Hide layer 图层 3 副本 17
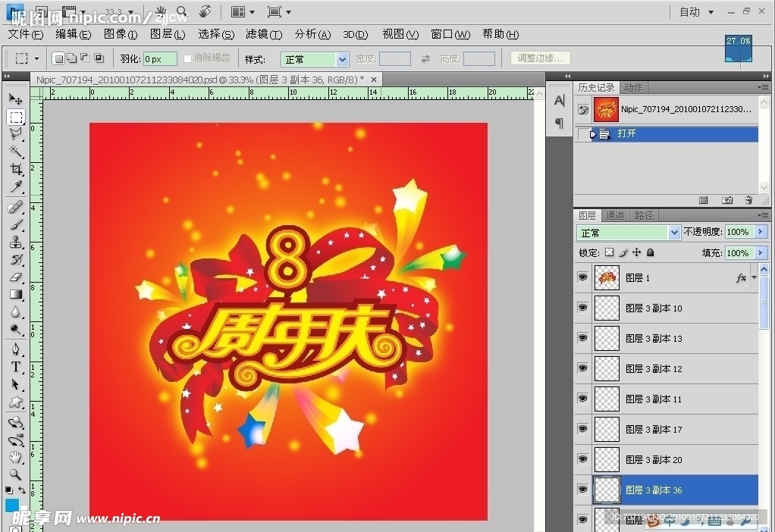 (583, 429)
